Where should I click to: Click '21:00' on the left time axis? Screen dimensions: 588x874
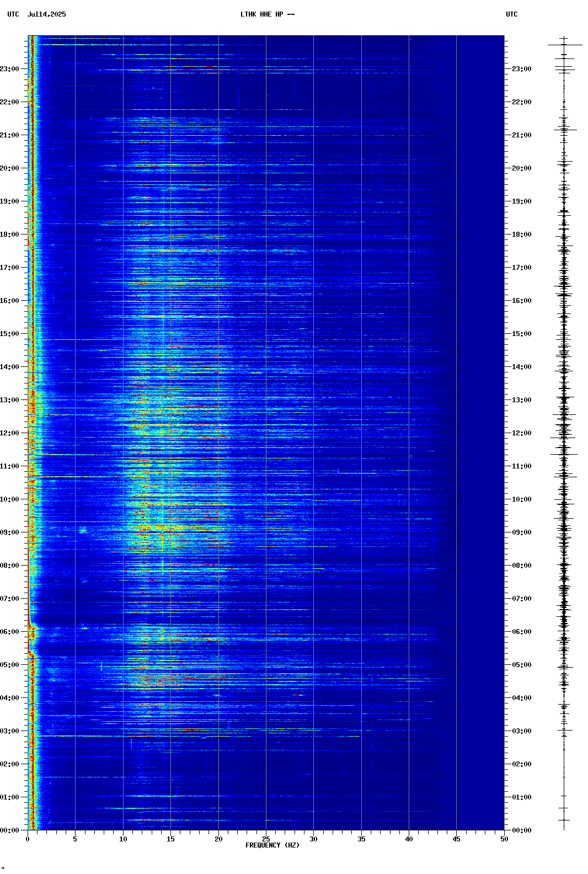pos(9,135)
